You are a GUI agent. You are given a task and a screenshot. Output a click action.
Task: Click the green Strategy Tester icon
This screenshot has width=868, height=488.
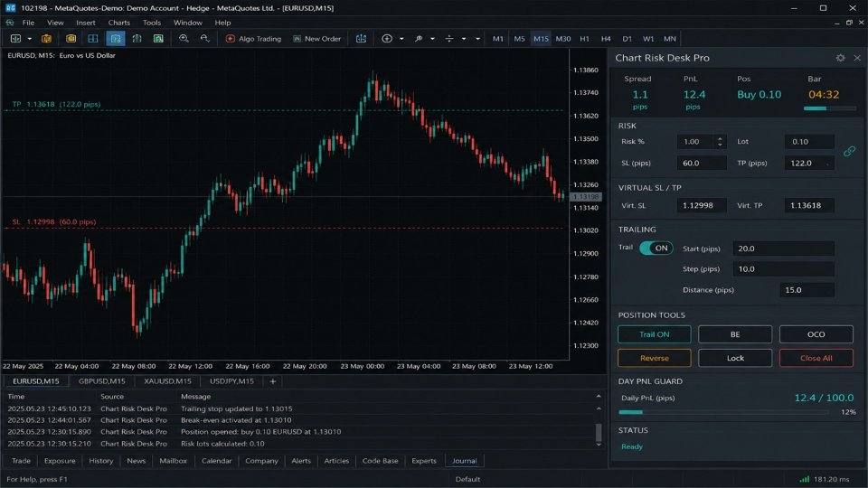[x=158, y=39]
